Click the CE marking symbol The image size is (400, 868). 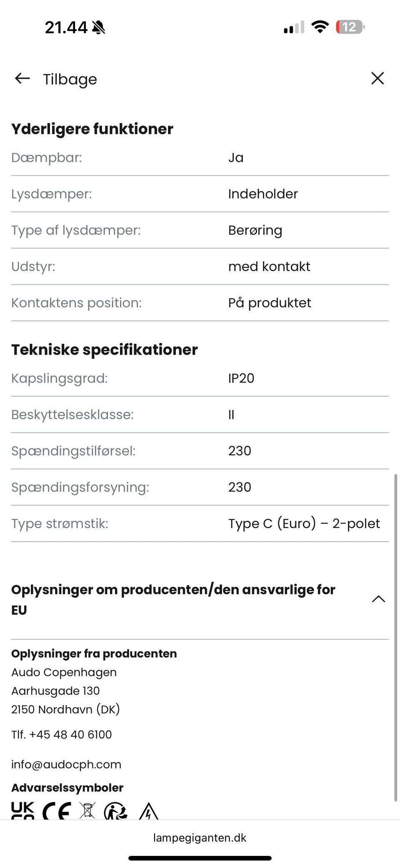(x=56, y=811)
